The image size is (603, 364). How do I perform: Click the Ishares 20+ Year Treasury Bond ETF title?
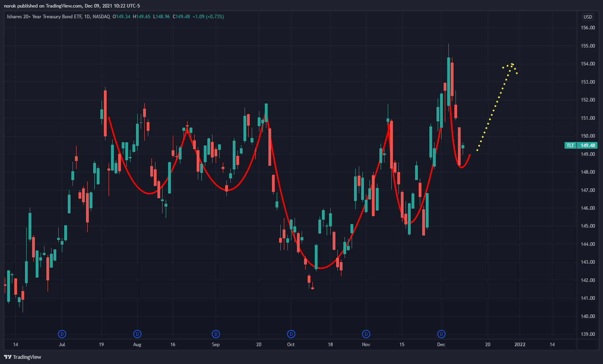[x=44, y=17]
